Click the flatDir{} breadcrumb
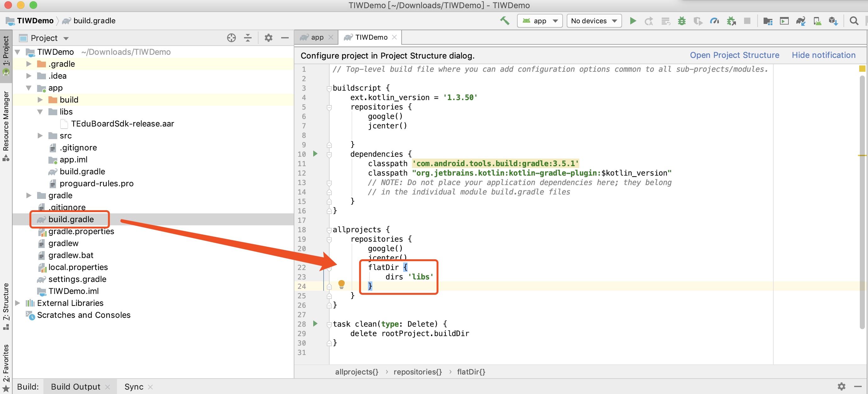Screen dimensions: 868x394 tap(471, 371)
